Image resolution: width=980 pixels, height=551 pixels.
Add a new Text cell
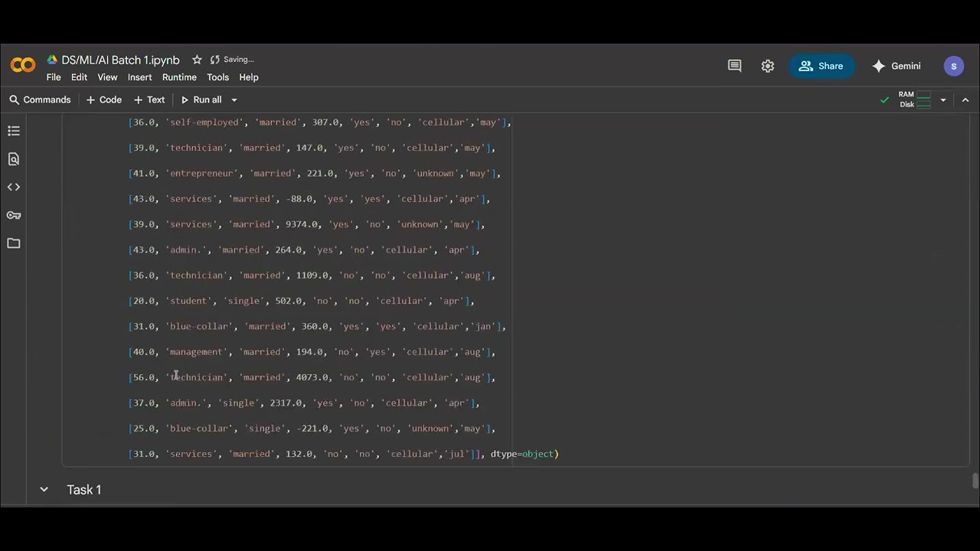point(149,99)
